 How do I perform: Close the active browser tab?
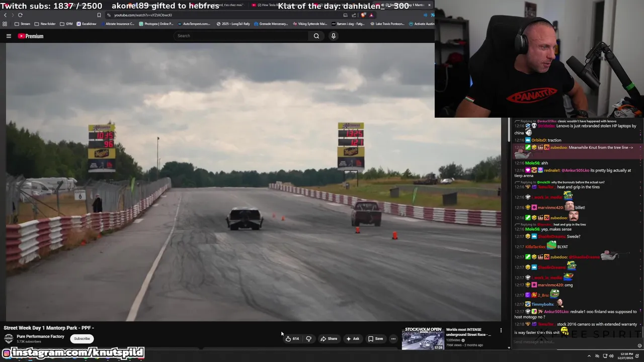[429, 5]
